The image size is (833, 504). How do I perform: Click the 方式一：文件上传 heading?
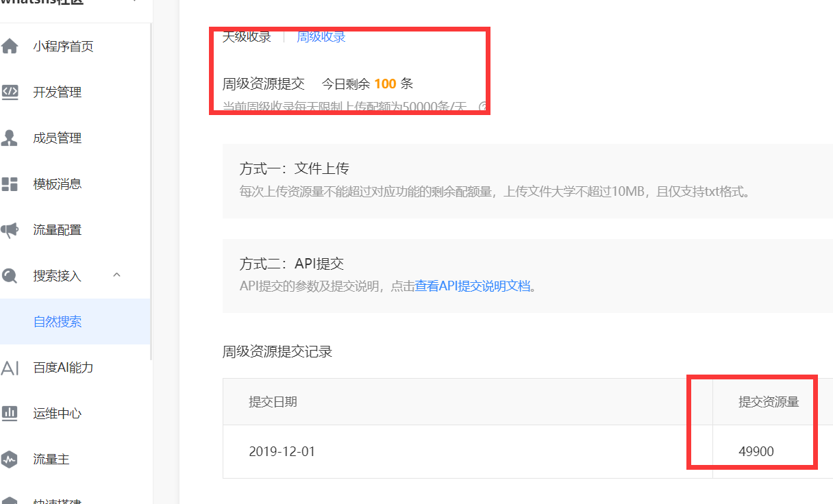[x=295, y=168]
